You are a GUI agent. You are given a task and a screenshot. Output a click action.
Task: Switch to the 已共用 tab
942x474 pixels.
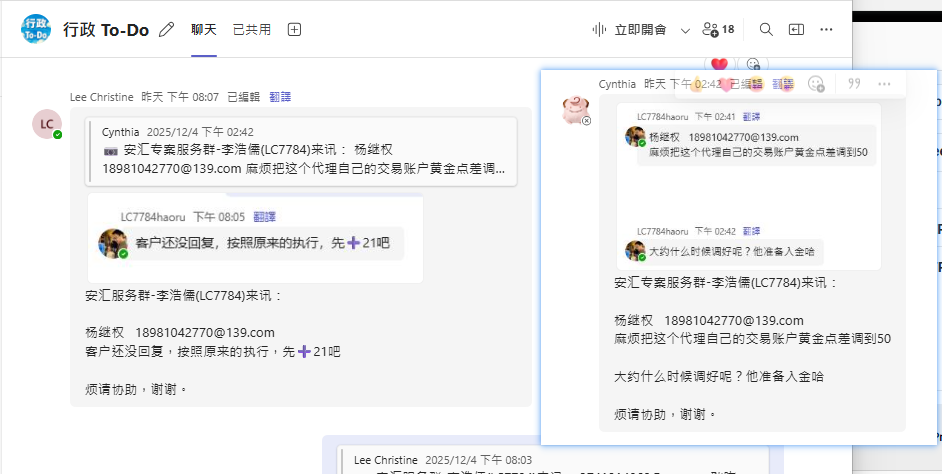click(252, 29)
